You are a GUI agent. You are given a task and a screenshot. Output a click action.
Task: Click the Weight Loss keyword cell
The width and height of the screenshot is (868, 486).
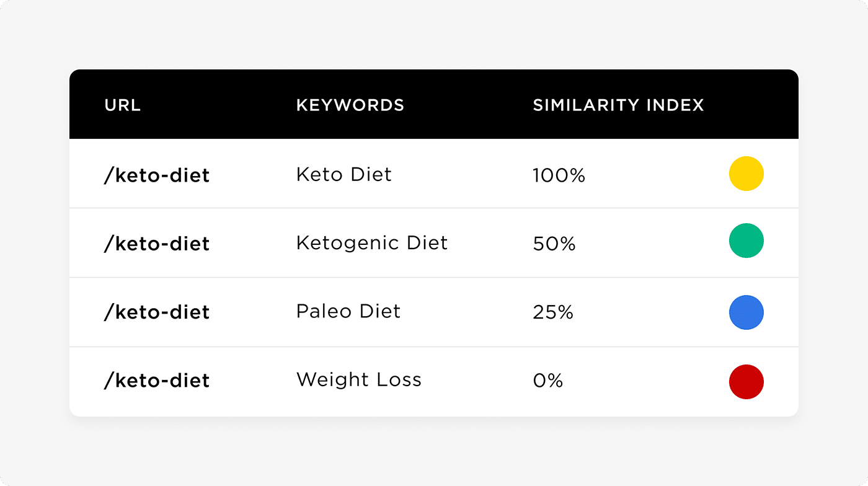click(358, 379)
